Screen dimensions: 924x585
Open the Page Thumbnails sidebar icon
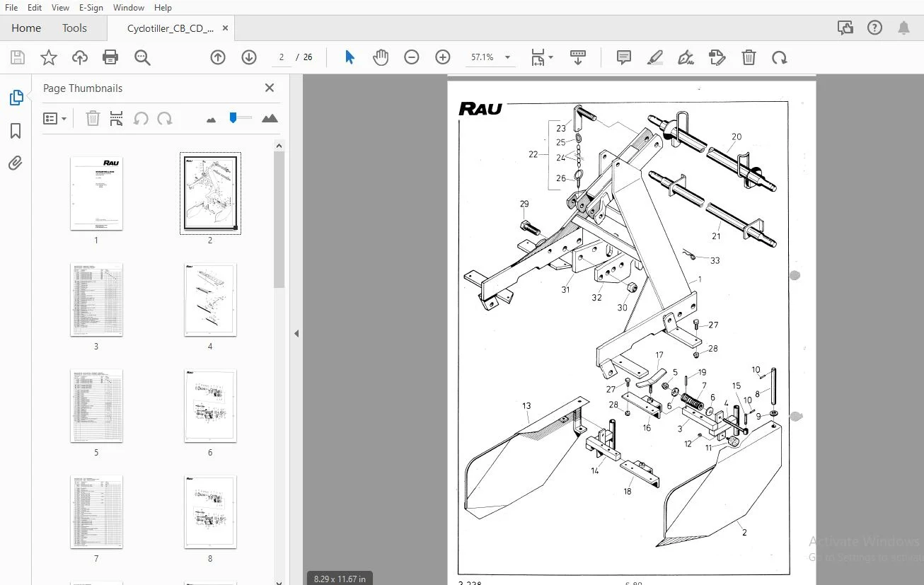[16, 98]
